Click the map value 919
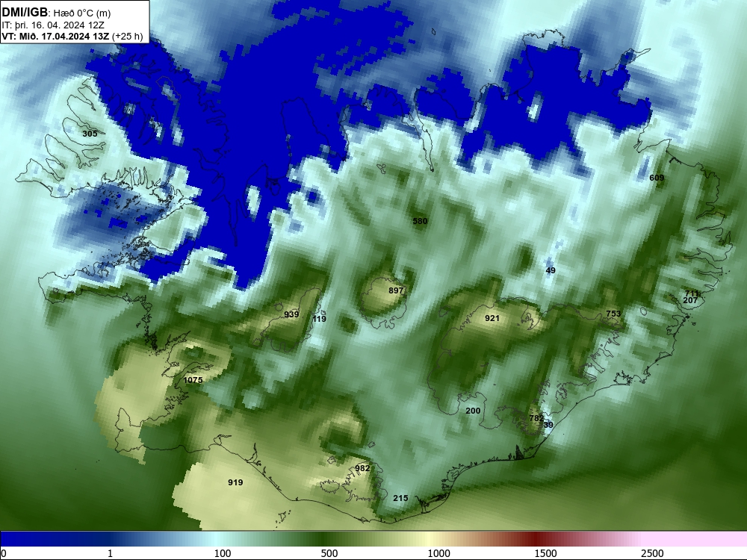 tap(235, 482)
